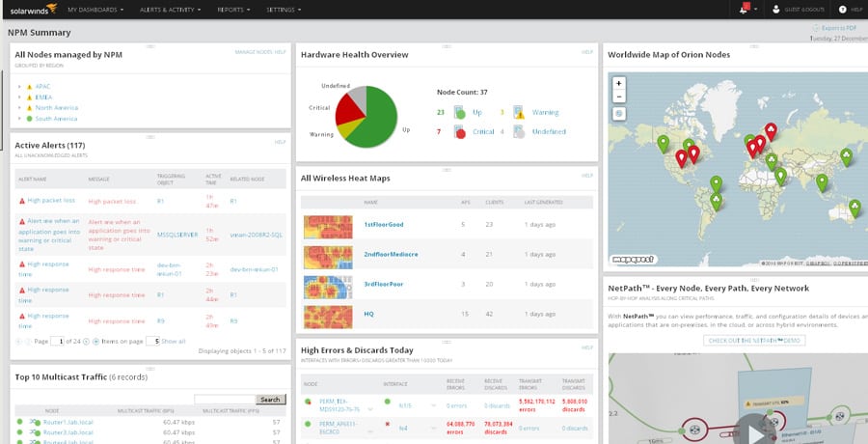Click the SolarWinds logo
Viewport: 868px width, 444px height.
click(34, 9)
